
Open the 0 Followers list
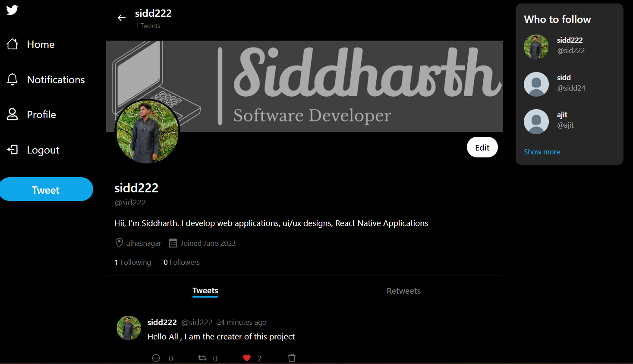click(181, 262)
